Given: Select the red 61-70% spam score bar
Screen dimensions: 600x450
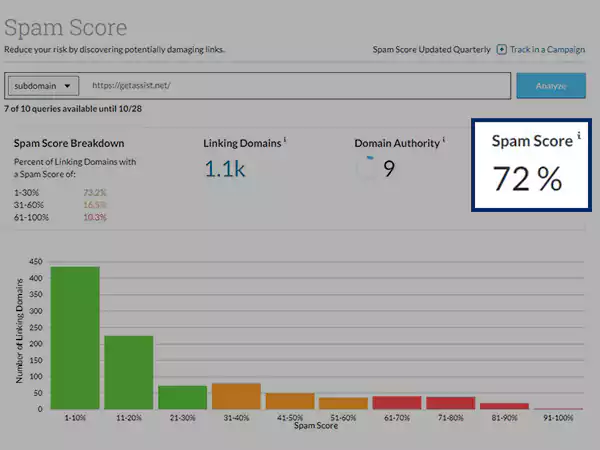Looking at the screenshot, I should pyautogui.click(x=397, y=402).
